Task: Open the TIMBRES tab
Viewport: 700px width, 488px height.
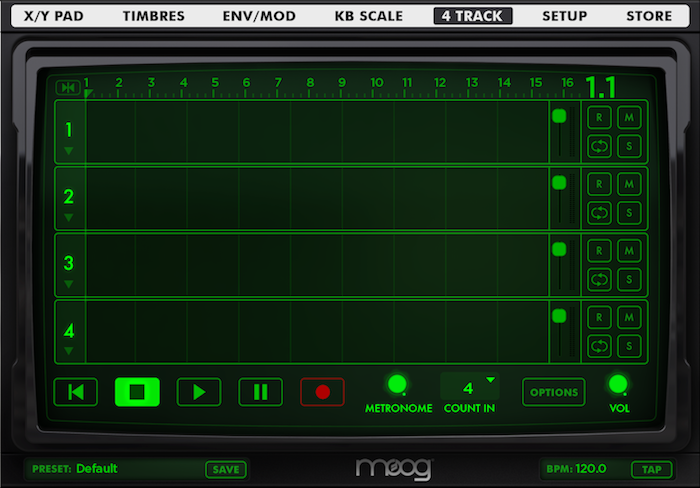Action: click(x=154, y=16)
